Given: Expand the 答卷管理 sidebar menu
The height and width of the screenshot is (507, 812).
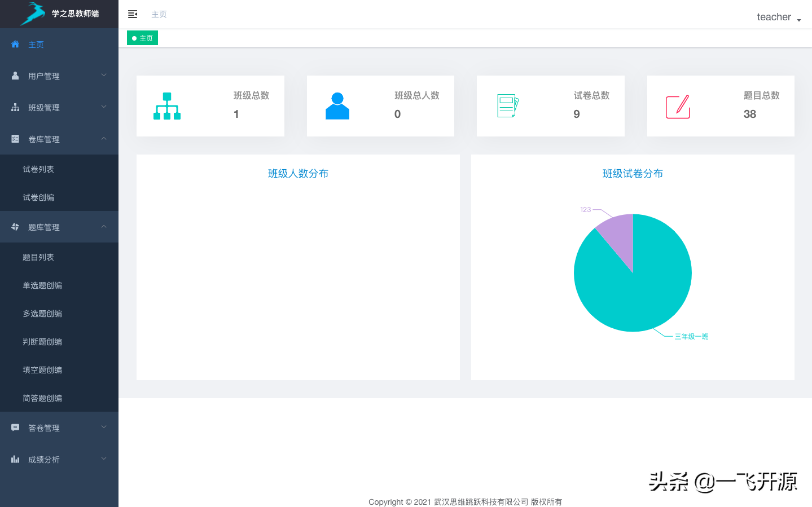Looking at the screenshot, I should tap(59, 427).
